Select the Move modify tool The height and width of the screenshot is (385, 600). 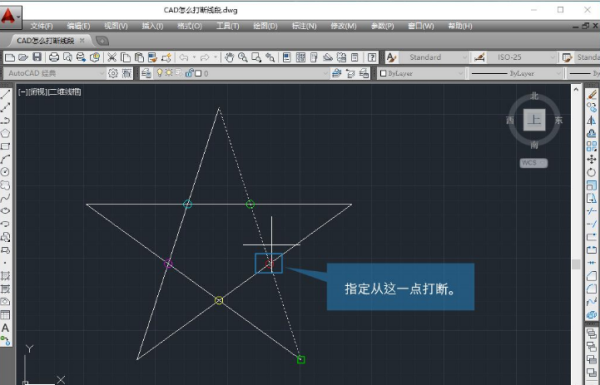(592, 159)
